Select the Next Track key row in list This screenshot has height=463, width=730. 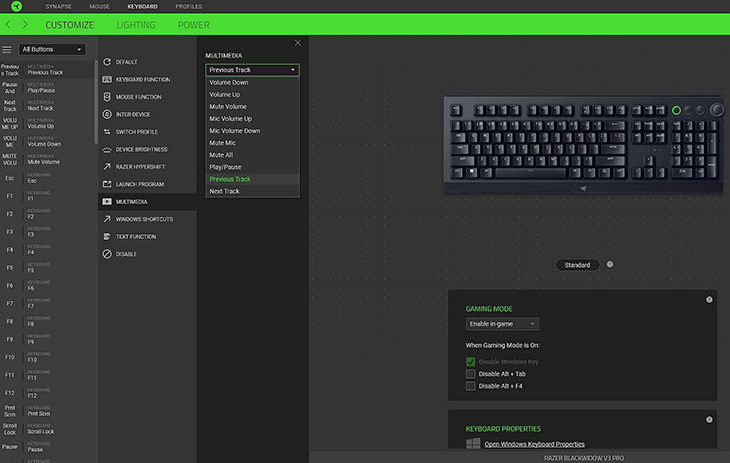point(47,106)
